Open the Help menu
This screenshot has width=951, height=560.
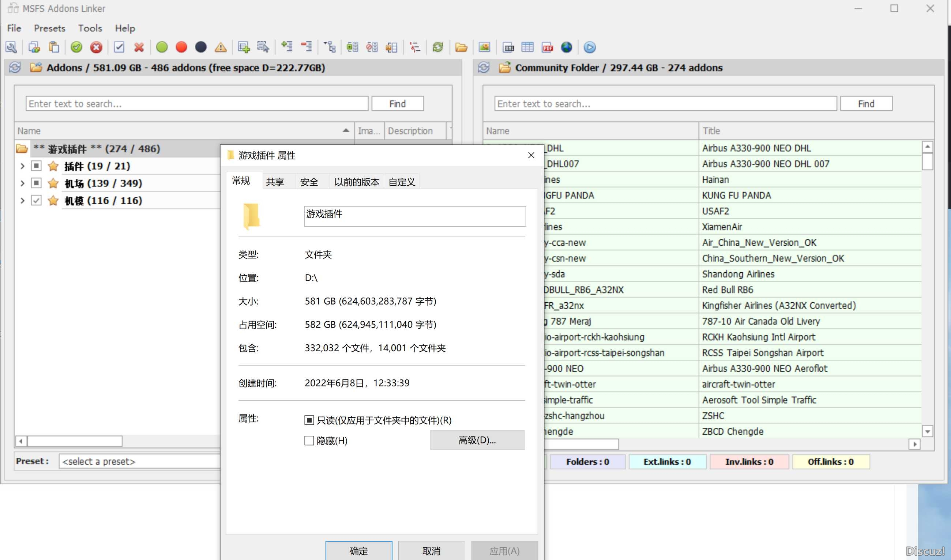pos(125,28)
